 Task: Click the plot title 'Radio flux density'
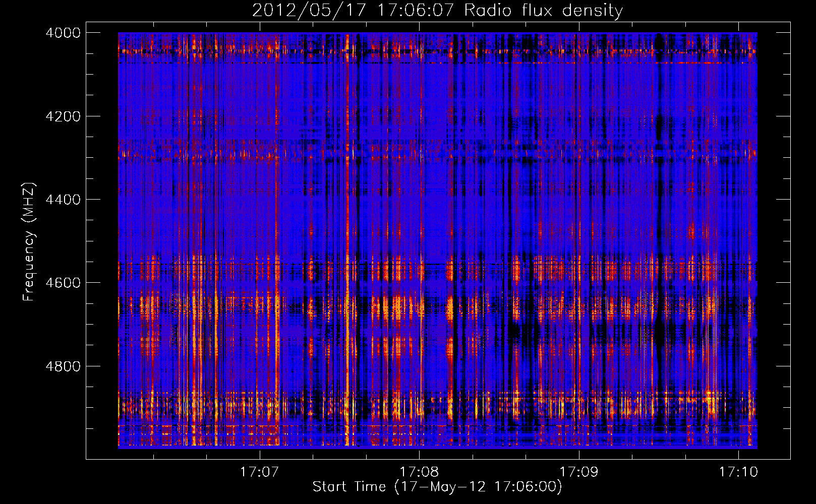(544, 11)
